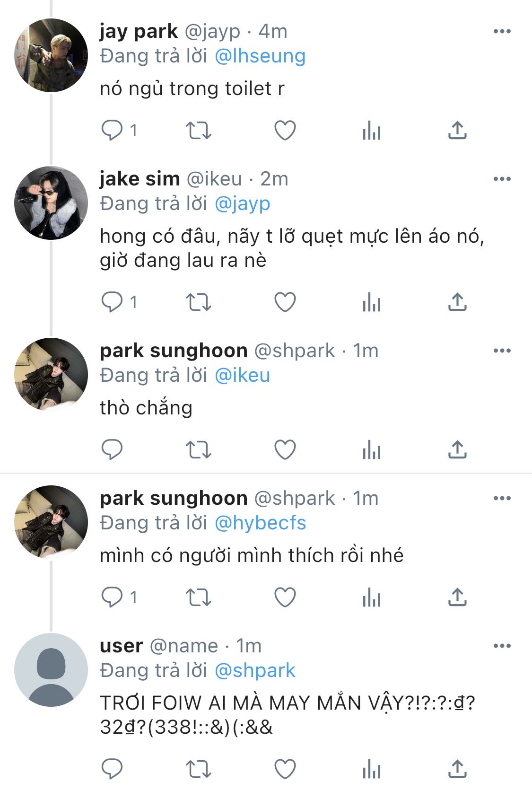Open more options on jake sim's tweet
This screenshot has width=532, height=791.
click(502, 179)
